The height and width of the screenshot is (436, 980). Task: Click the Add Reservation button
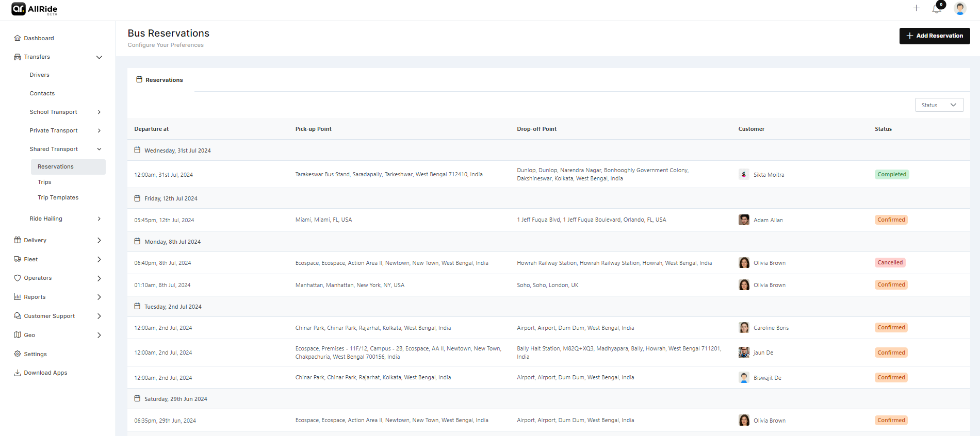click(x=934, y=36)
